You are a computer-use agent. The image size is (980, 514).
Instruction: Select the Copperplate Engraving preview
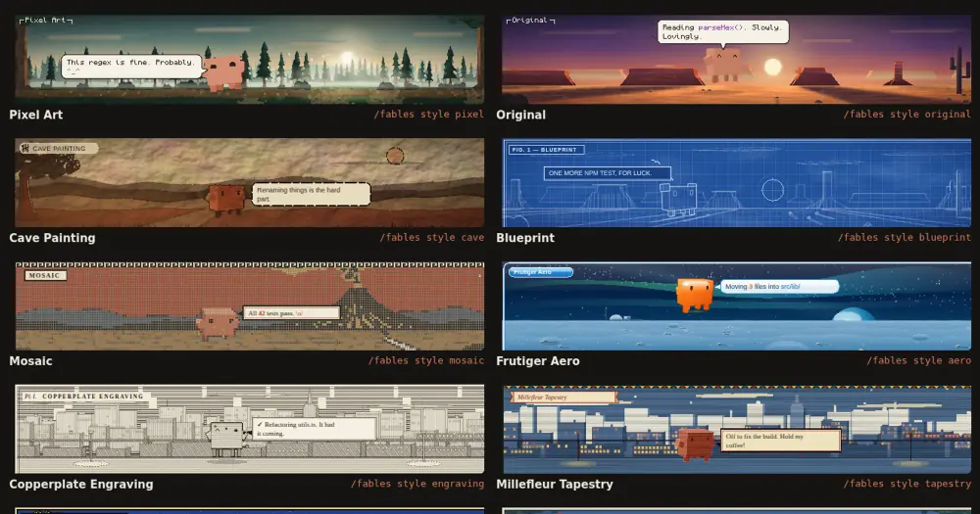pos(249,429)
